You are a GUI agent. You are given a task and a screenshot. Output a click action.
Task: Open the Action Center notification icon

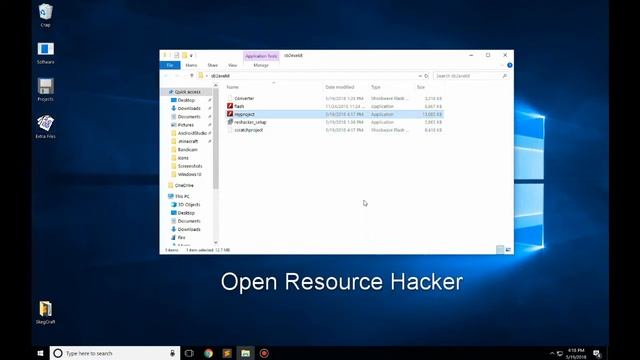[597, 353]
